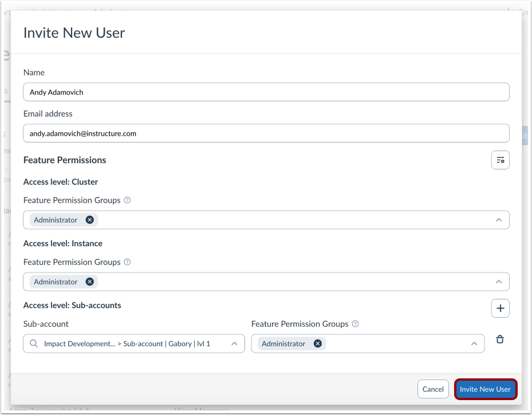Open the Sub-account selector dropdown
Image resolution: width=532 pixels, height=415 pixels.
tap(234, 343)
